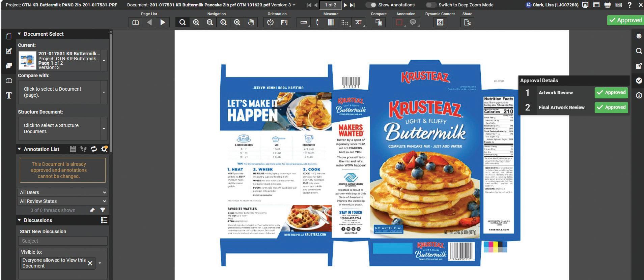Select the hand pan tool

click(251, 22)
